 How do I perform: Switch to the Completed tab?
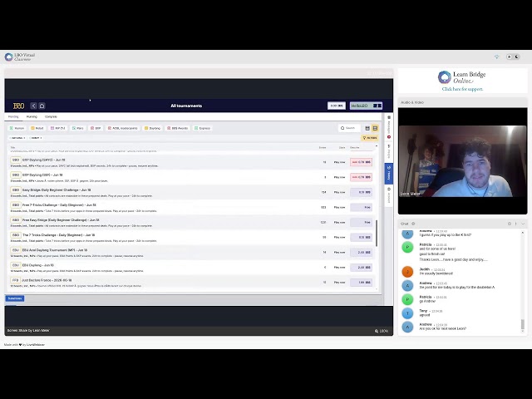(x=51, y=116)
